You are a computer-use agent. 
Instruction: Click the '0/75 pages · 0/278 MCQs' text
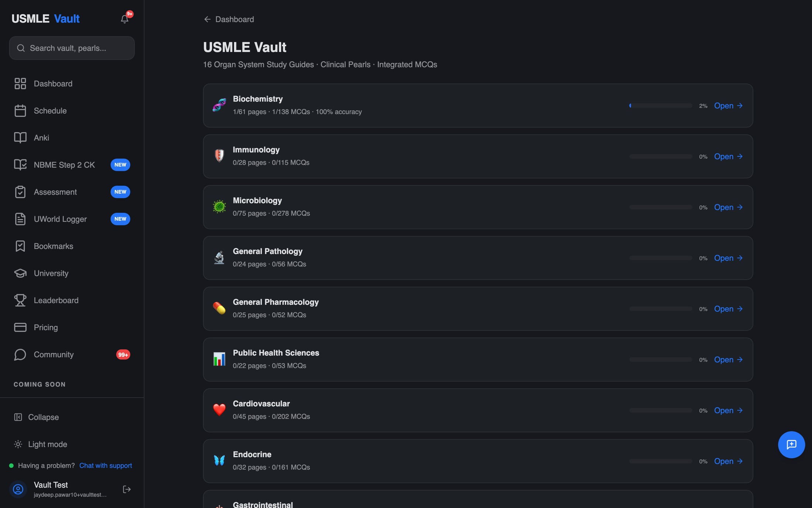[271, 214]
